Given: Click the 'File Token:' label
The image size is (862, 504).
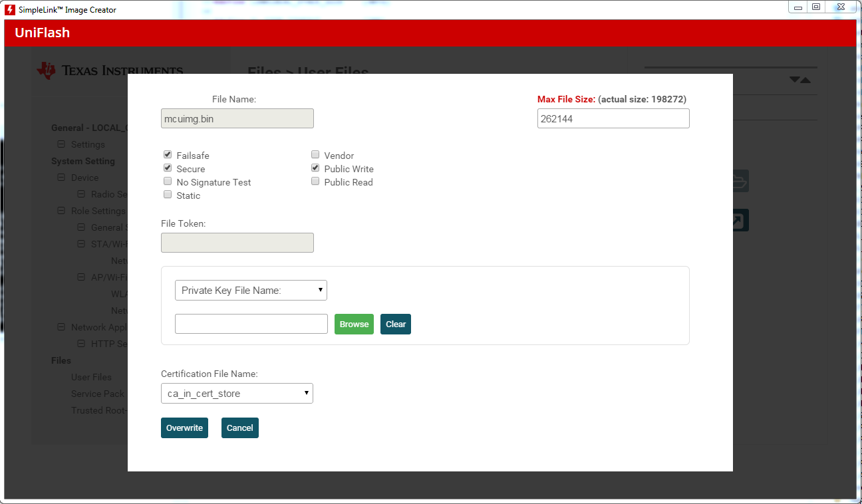Looking at the screenshot, I should tap(184, 223).
